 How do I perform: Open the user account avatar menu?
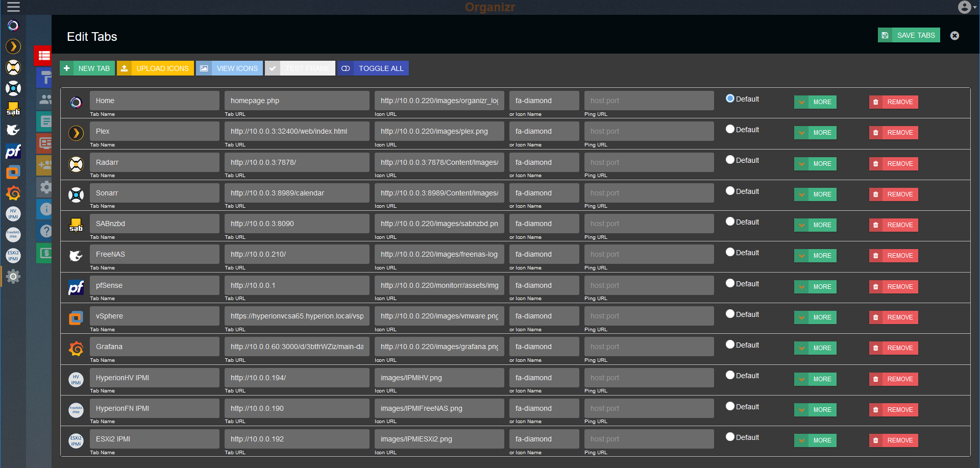967,7
